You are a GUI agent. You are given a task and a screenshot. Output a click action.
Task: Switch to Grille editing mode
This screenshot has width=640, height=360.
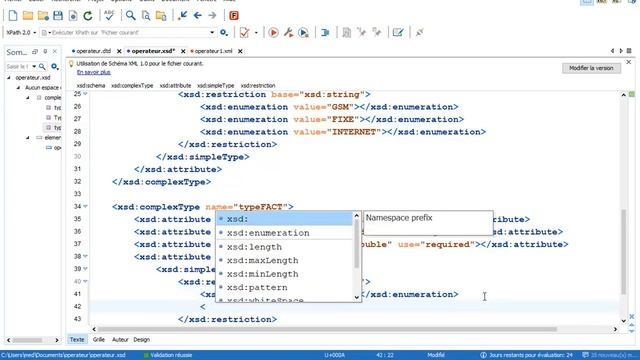click(x=99, y=340)
